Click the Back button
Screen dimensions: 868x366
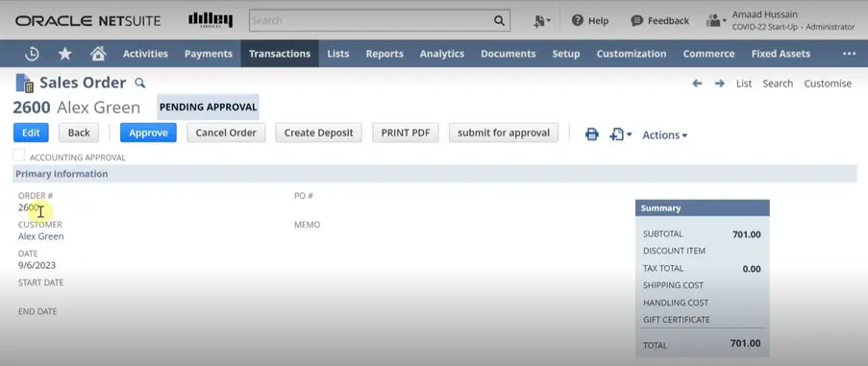[79, 133]
